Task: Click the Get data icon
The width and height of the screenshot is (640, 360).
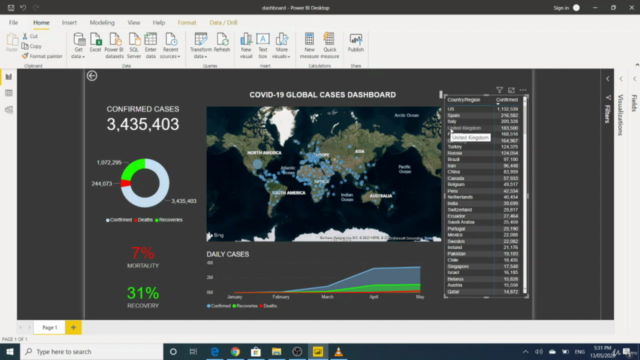Action: click(78, 45)
